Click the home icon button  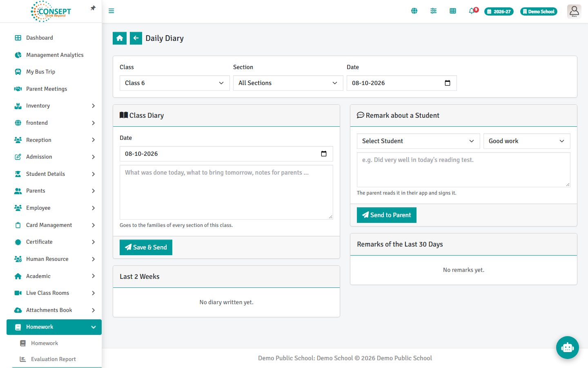click(120, 38)
